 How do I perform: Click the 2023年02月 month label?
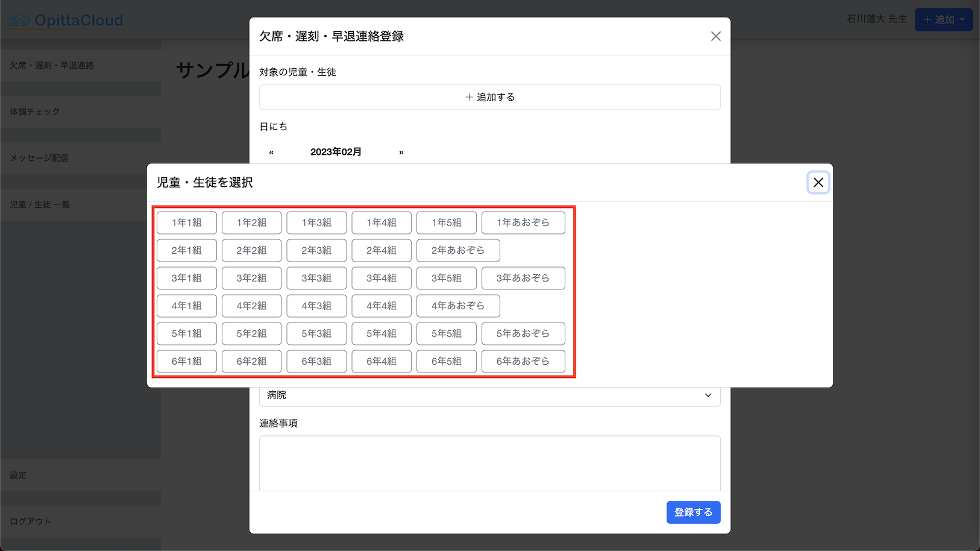tap(336, 152)
